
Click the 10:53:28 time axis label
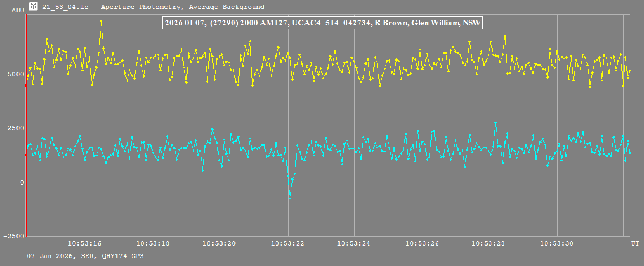point(489,243)
